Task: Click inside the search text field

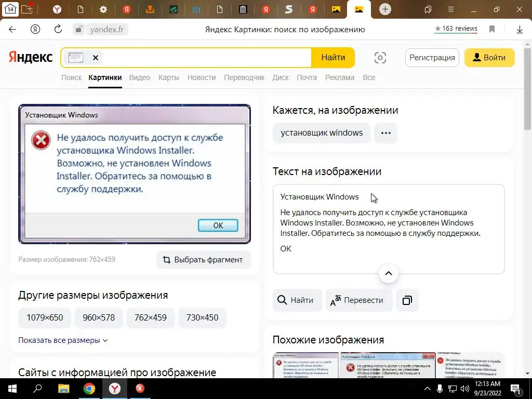Action: [x=207, y=58]
